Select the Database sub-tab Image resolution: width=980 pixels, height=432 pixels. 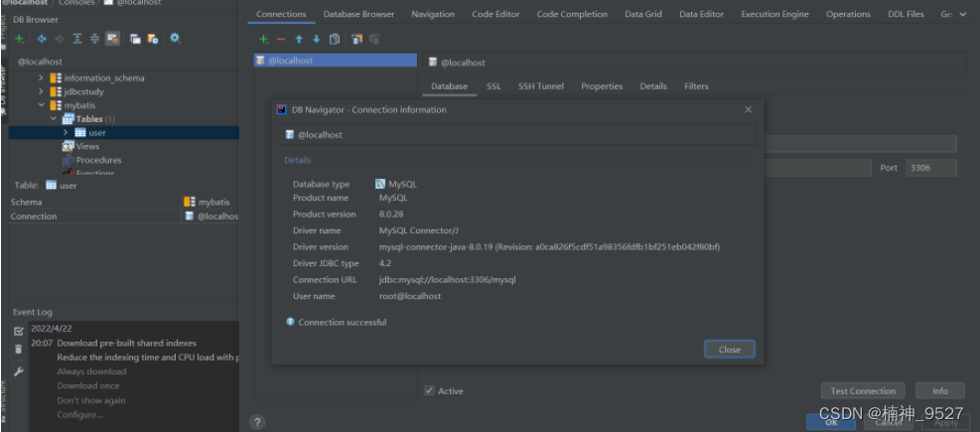pos(449,86)
